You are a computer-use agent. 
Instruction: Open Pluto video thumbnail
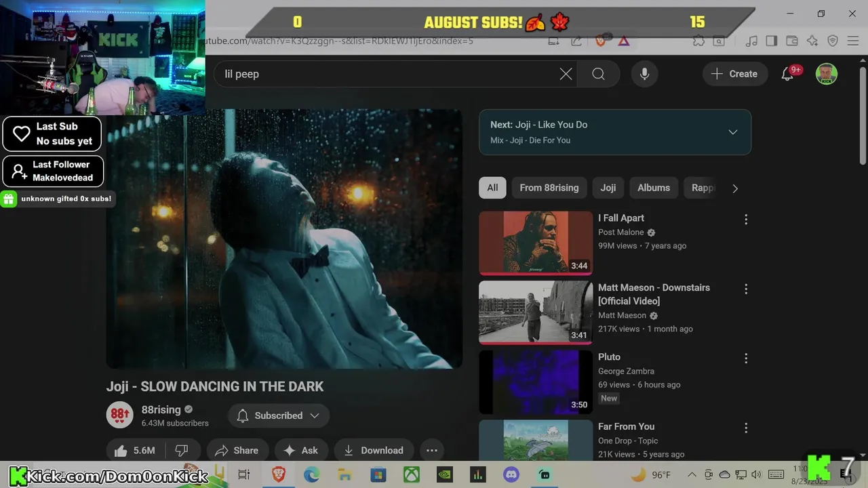(x=536, y=382)
